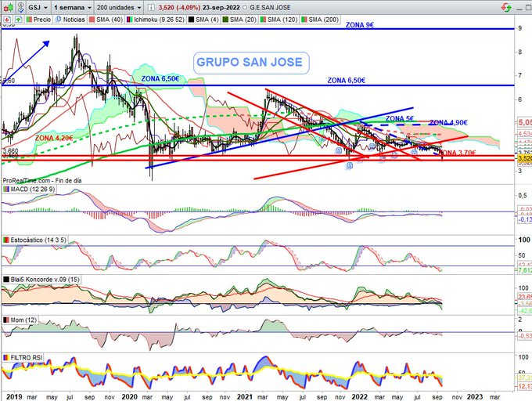Open the Noticias tab
Image resolution: width=532 pixels, height=401 pixels.
(x=70, y=20)
